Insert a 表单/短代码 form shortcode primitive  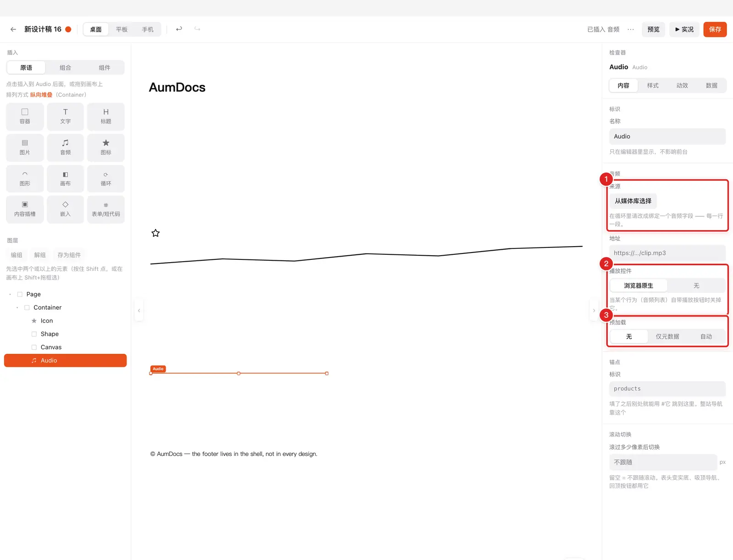click(106, 209)
